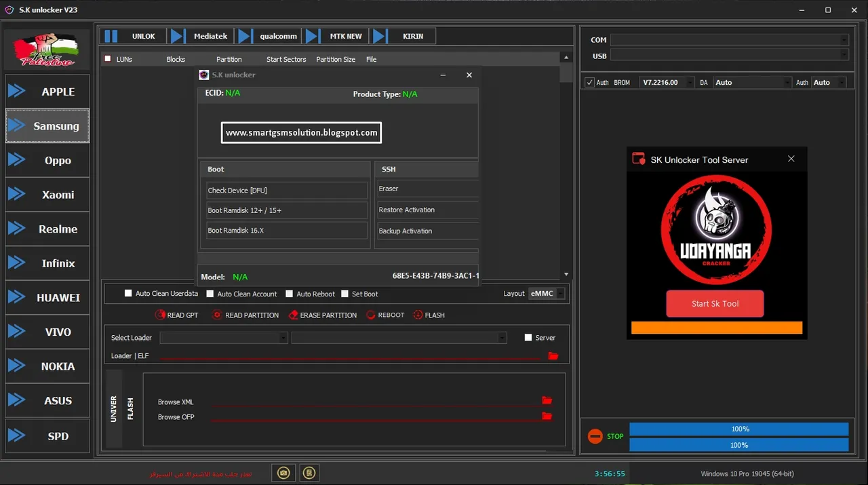Uncheck the Auth BROM checkbox
The width and height of the screenshot is (868, 485).
[589, 82]
